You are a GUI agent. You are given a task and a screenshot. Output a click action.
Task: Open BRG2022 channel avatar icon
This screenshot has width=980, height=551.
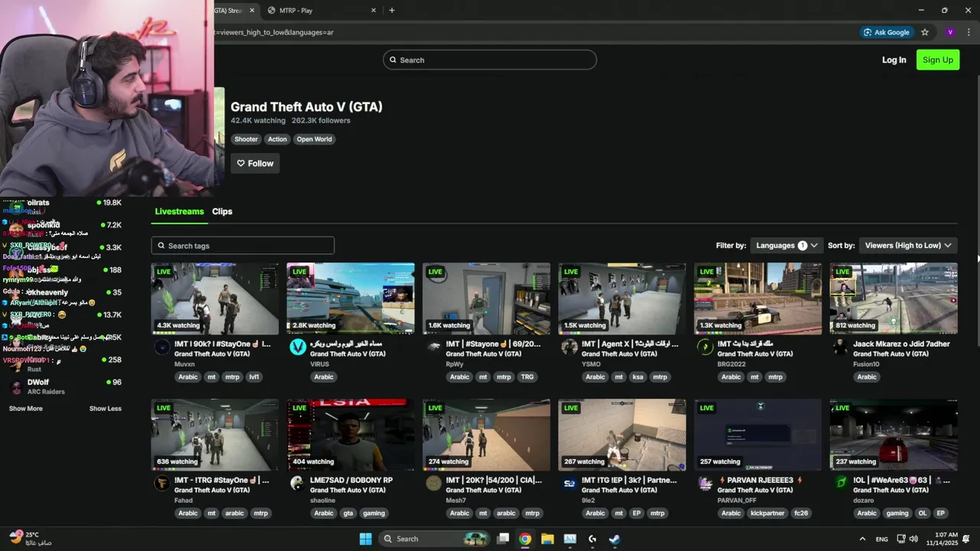pyautogui.click(x=705, y=347)
